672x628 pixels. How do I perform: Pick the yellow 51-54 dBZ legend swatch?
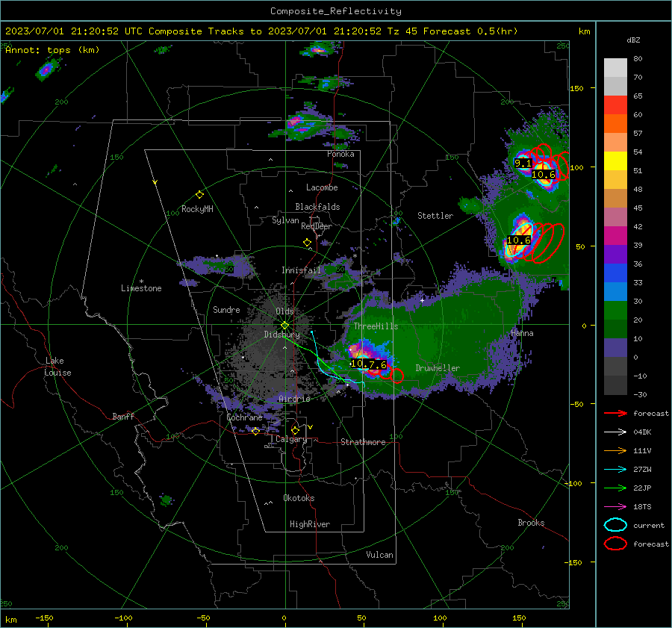[x=615, y=161]
